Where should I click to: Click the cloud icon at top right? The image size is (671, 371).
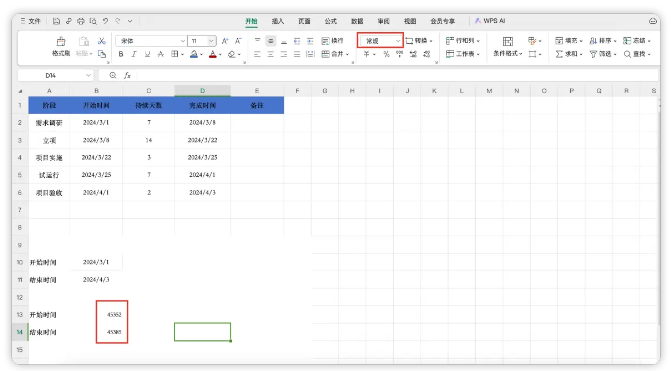(x=653, y=21)
